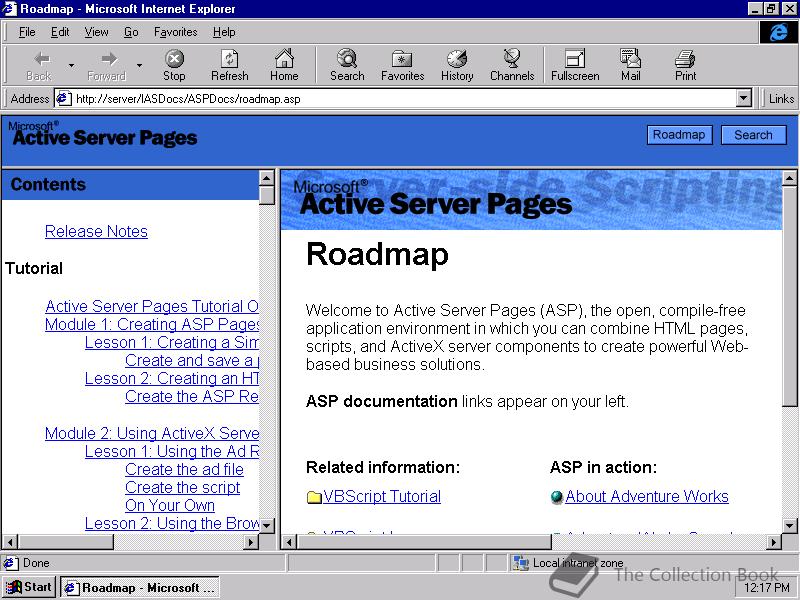Click the Stop loading icon
The width and height of the screenshot is (800, 600).
coord(174,59)
